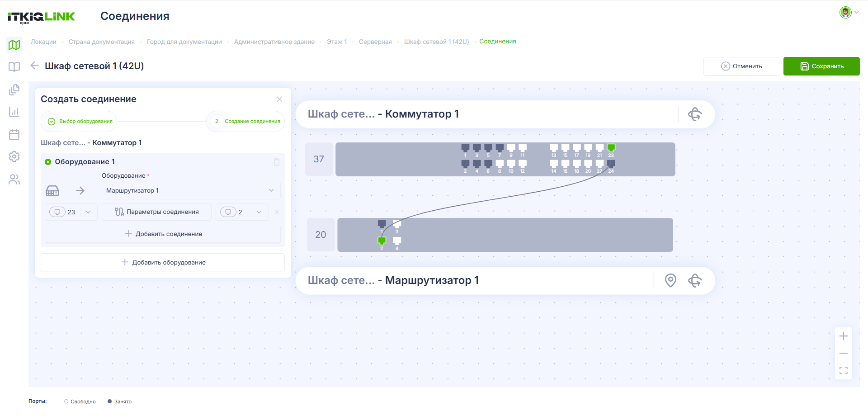Expand the Маршрутизатор 1 equipment dropdown
This screenshot has width=868, height=416.
[x=191, y=190]
